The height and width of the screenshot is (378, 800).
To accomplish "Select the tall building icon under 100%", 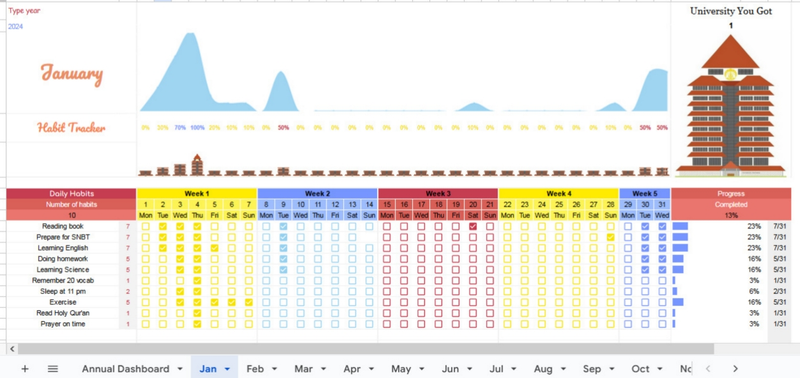I will point(197,164).
